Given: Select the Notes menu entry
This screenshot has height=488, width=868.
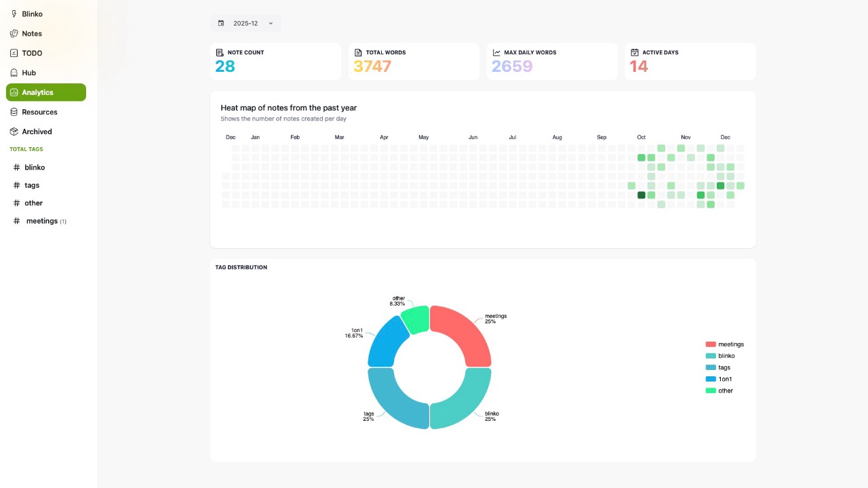Looking at the screenshot, I should click(32, 33).
